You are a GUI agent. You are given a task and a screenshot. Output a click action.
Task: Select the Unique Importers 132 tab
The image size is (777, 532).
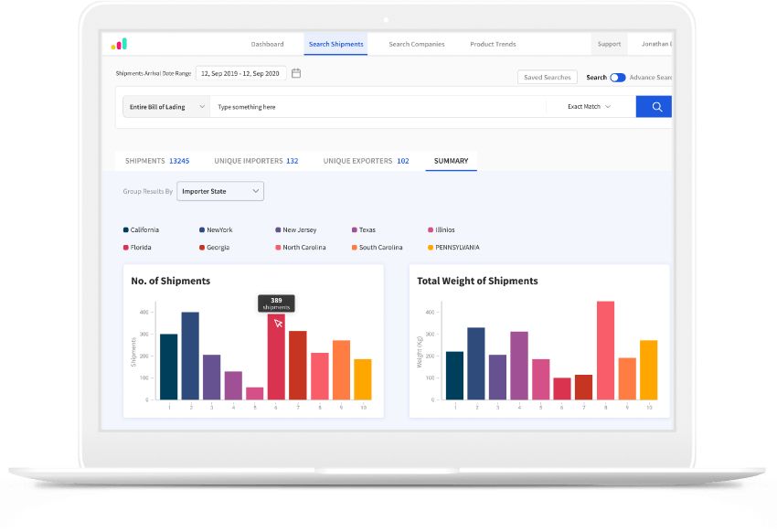point(256,161)
